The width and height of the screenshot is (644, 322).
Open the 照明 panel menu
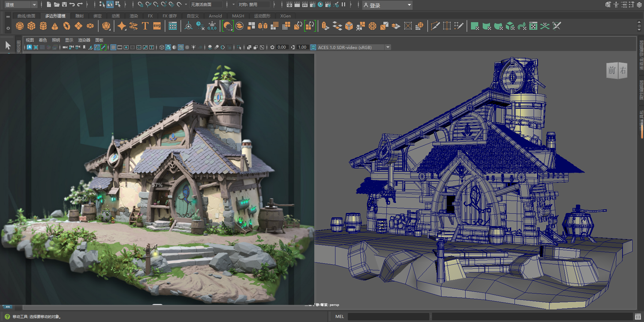[56, 40]
